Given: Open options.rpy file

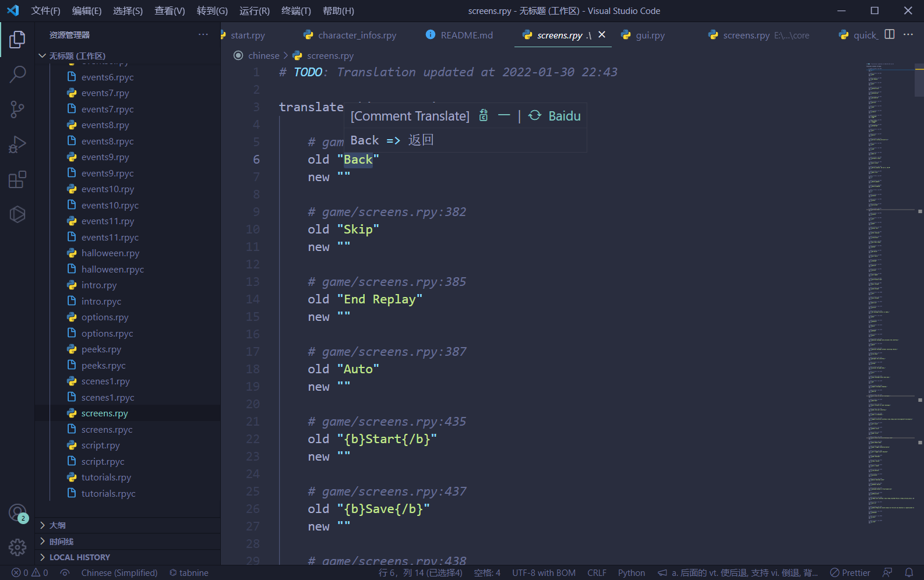Looking at the screenshot, I should click(x=105, y=317).
